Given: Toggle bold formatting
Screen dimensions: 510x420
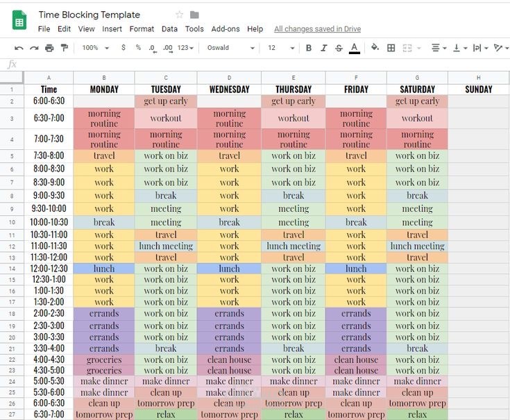Looking at the screenshot, I should 309,48.
